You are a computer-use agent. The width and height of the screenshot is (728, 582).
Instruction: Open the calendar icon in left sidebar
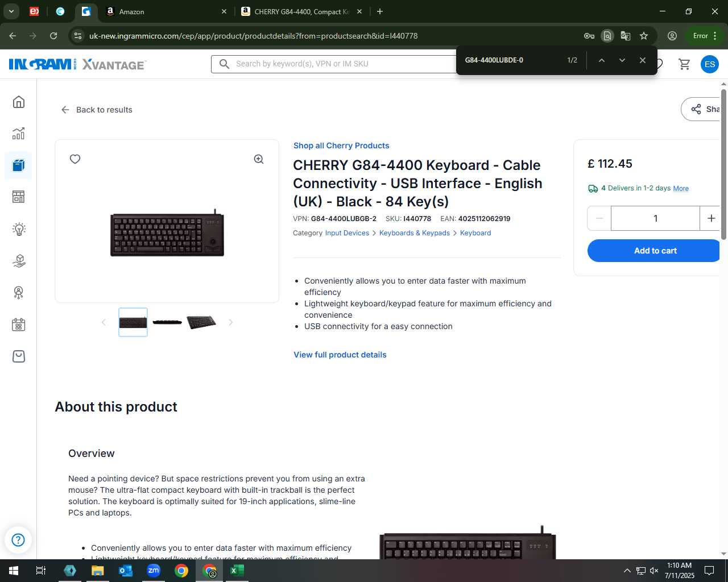click(19, 325)
